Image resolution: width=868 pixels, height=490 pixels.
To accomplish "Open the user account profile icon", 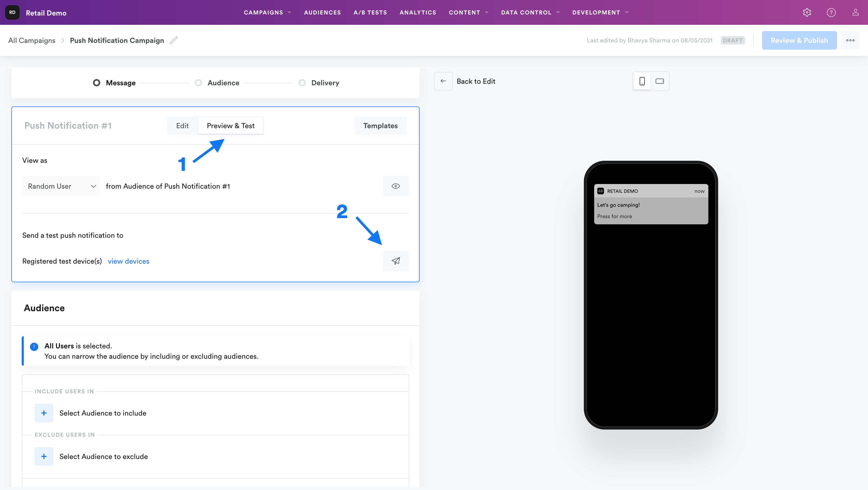I will point(855,12).
